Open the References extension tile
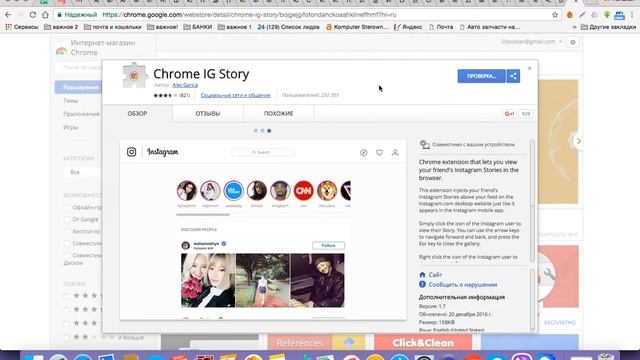The width and height of the screenshot is (640, 360). (x=316, y=342)
